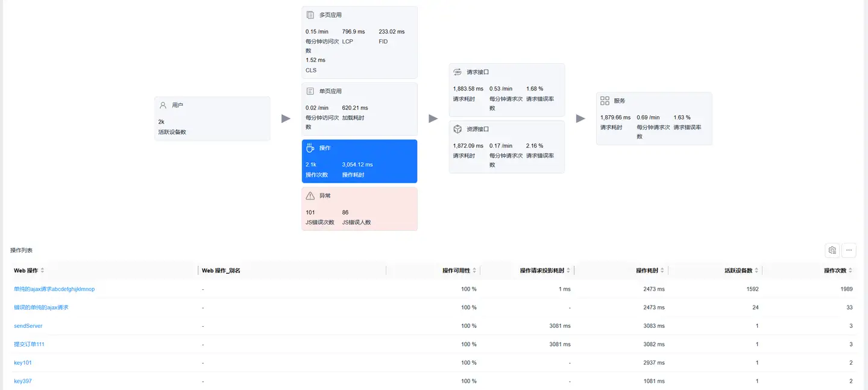
Task: Open the 提交订单111 operation link
Action: click(29, 344)
